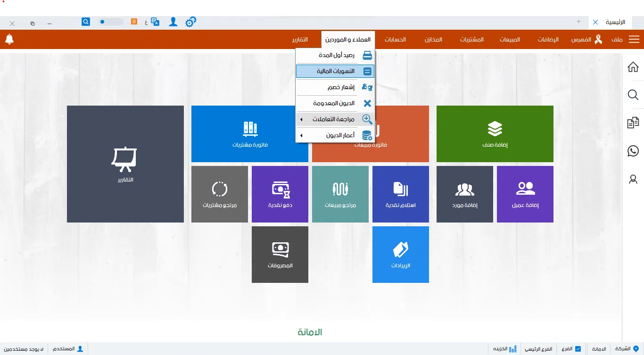Go to home via sidebar house icon
Image resolution: width=644 pixels, height=355 pixels.
[633, 67]
